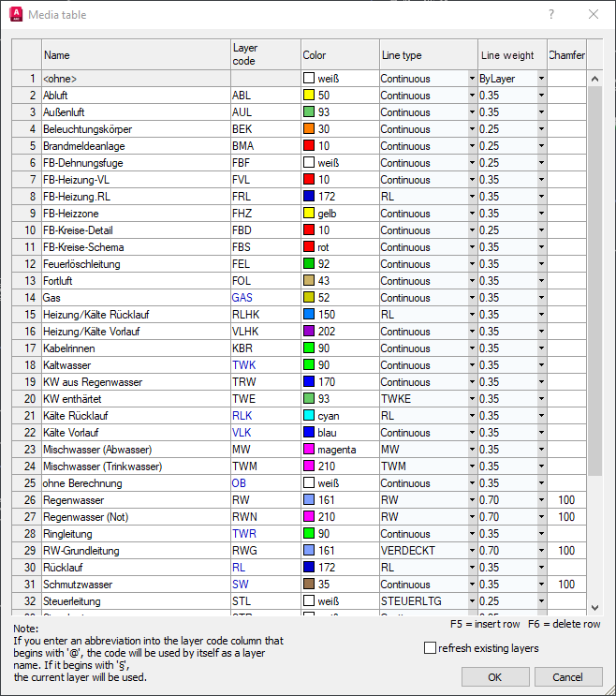Close the Media table dialog
616x696 pixels.
594,14
